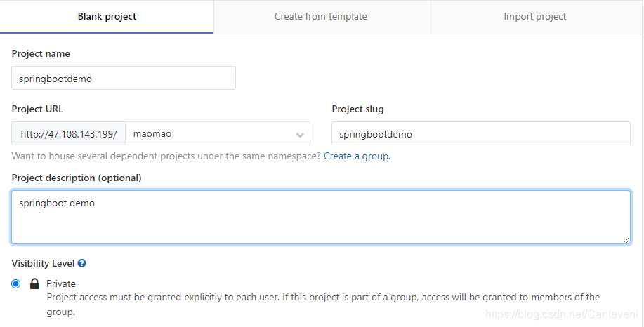
Task: Follow the 'Create a group' link
Action: pos(357,156)
